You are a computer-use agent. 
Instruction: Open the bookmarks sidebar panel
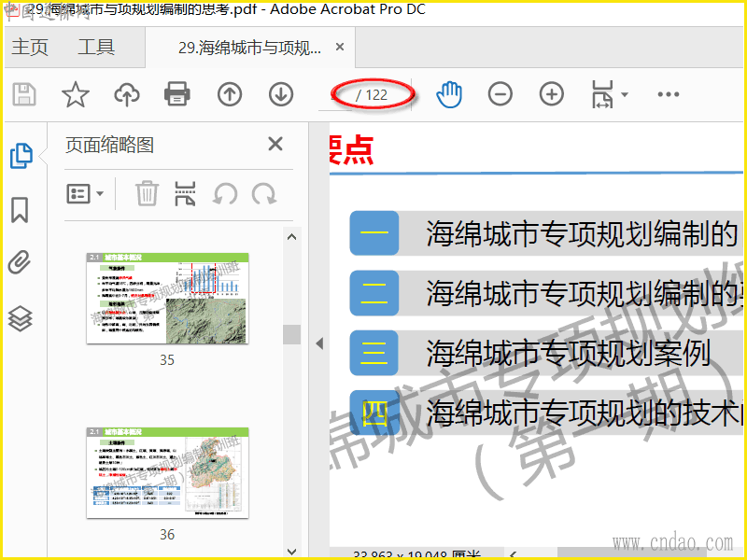(x=20, y=209)
